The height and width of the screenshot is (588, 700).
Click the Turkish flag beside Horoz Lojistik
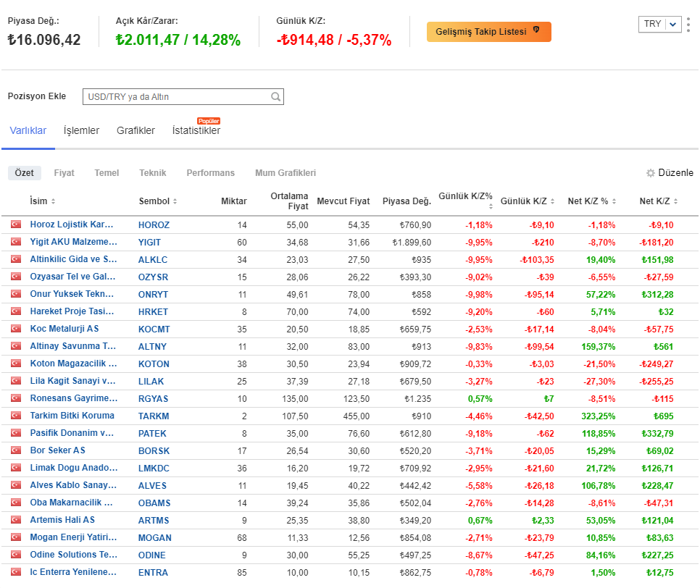coord(16,224)
